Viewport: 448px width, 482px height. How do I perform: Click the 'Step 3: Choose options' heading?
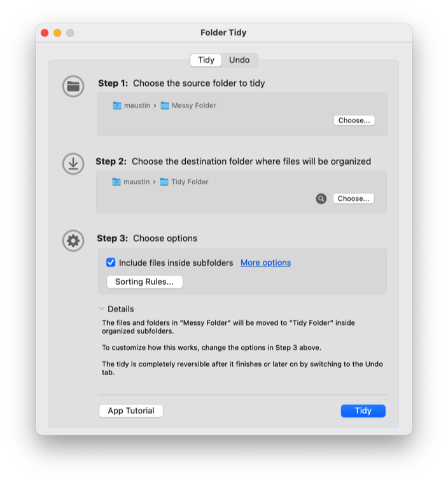point(147,238)
